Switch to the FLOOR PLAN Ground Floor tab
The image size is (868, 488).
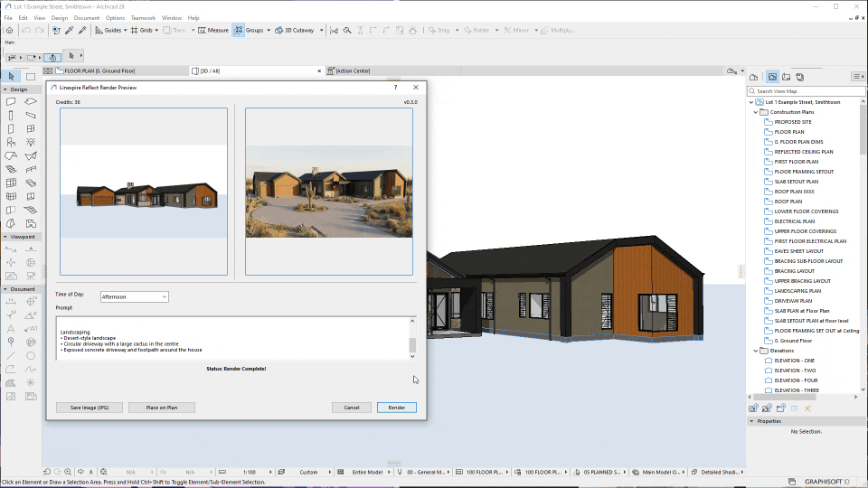pyautogui.click(x=99, y=70)
